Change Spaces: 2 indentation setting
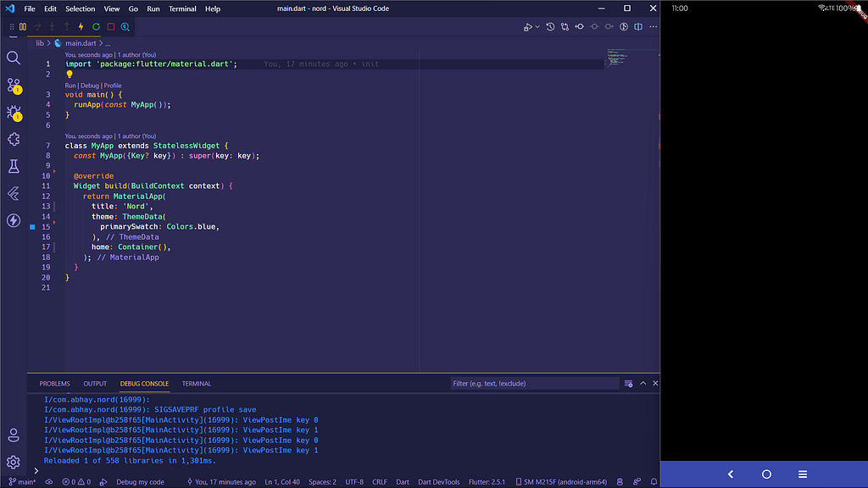The height and width of the screenshot is (488, 868). [x=322, y=482]
